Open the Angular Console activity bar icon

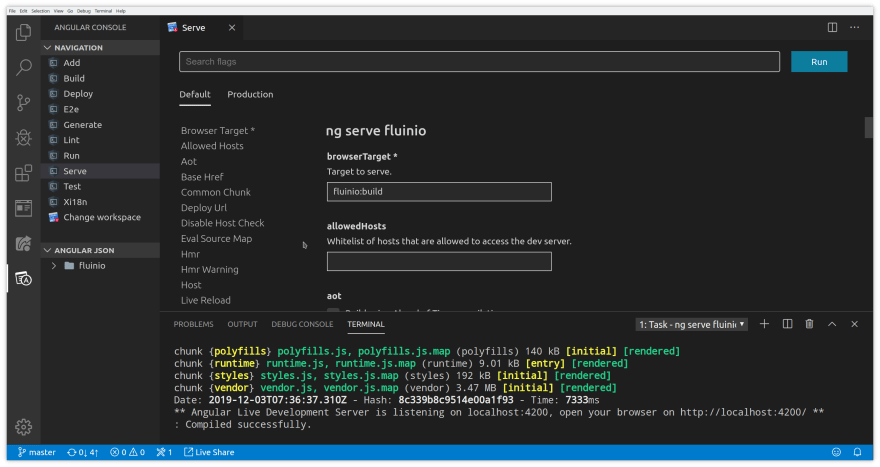coord(23,278)
